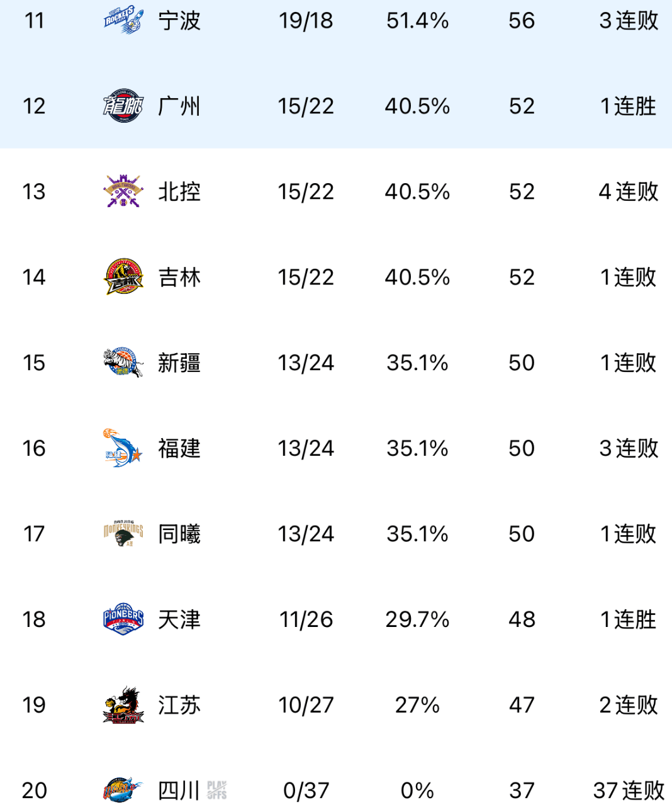
Task: Tap the Guangzhou Loong Lions logo
Action: 123,106
